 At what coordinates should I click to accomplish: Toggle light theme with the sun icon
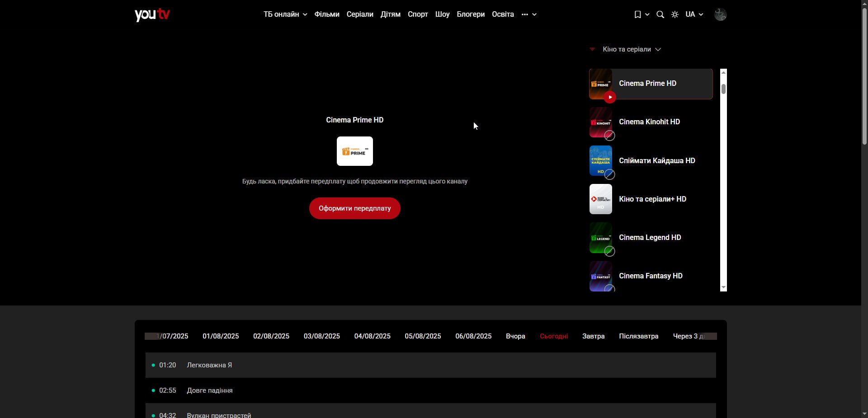675,14
